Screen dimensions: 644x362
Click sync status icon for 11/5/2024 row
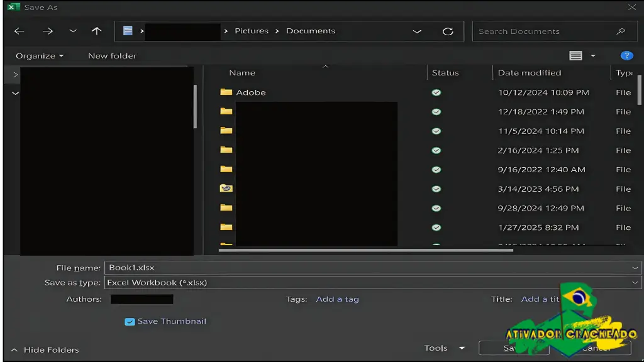(436, 131)
